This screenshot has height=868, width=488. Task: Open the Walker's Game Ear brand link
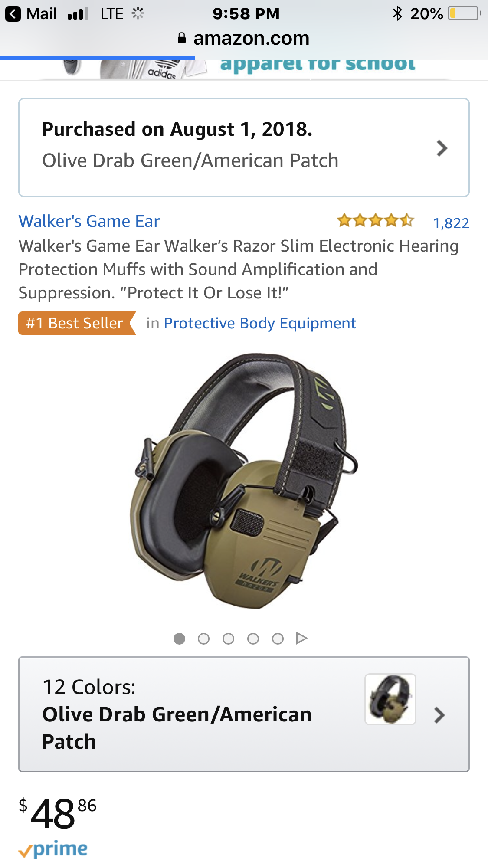click(89, 221)
